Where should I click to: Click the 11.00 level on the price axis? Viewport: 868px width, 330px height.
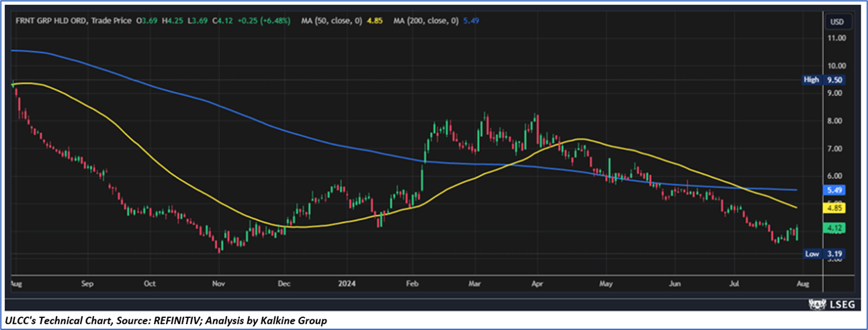(836, 38)
